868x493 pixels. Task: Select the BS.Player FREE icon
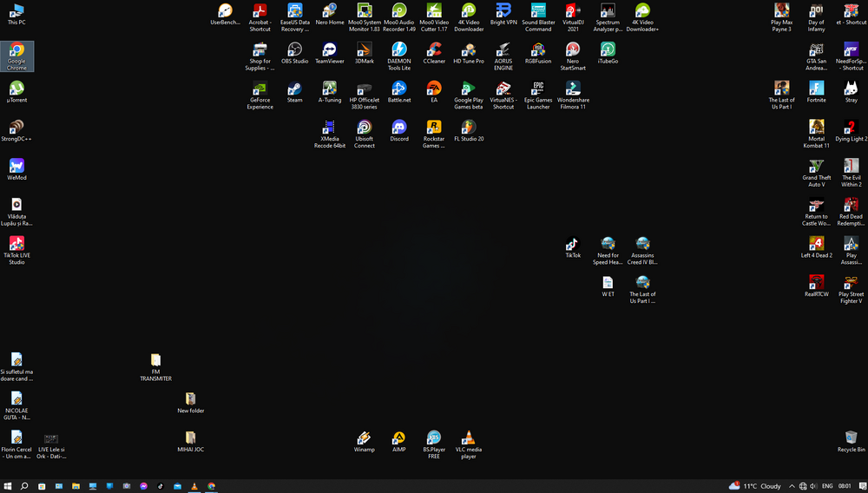pos(434,445)
